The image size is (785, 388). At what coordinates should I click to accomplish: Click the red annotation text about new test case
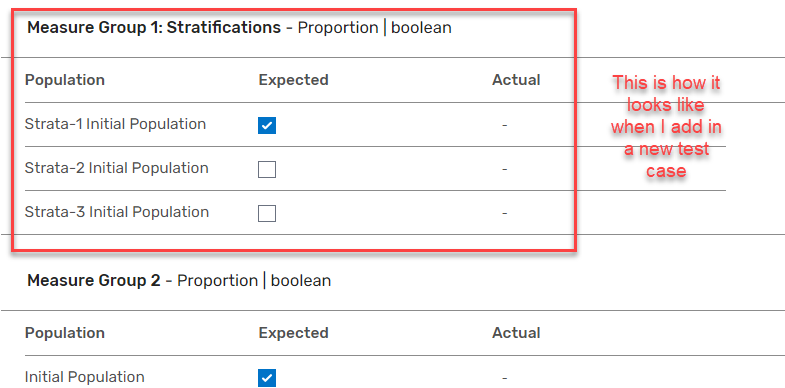(x=666, y=126)
